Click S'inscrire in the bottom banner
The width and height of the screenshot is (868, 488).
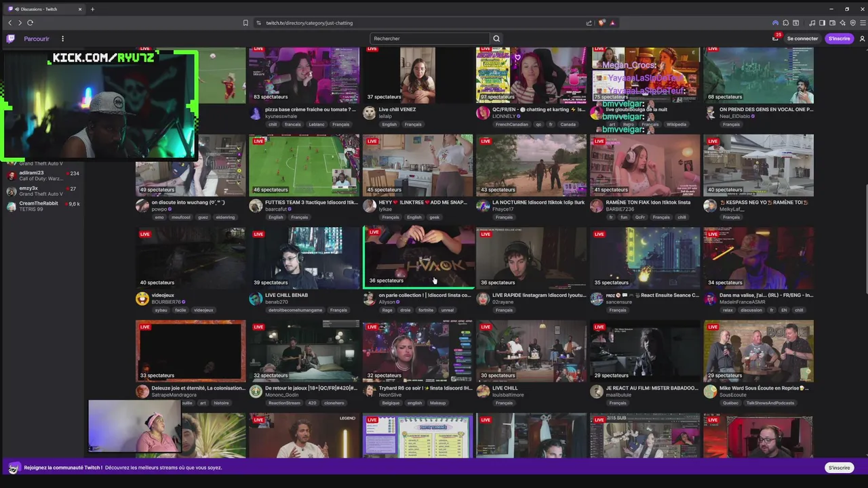coord(839,468)
